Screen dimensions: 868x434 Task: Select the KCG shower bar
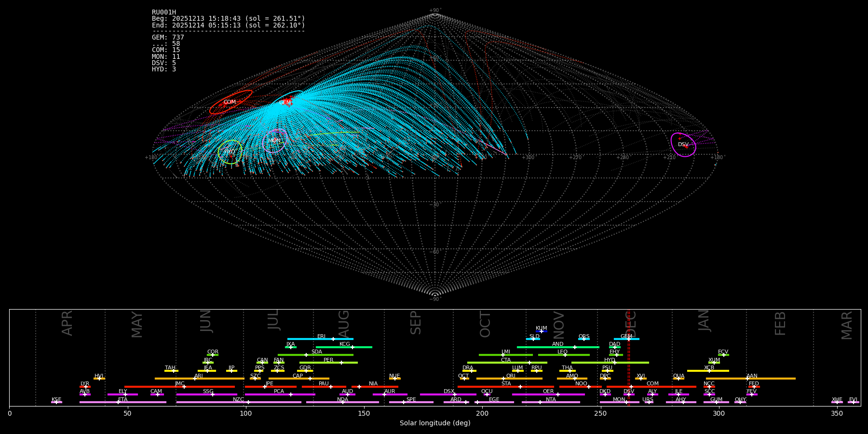coord(344,347)
